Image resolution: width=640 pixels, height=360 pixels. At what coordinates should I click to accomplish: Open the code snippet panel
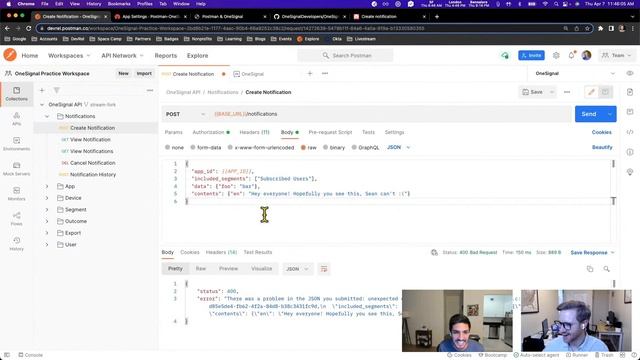pyautogui.click(x=630, y=132)
